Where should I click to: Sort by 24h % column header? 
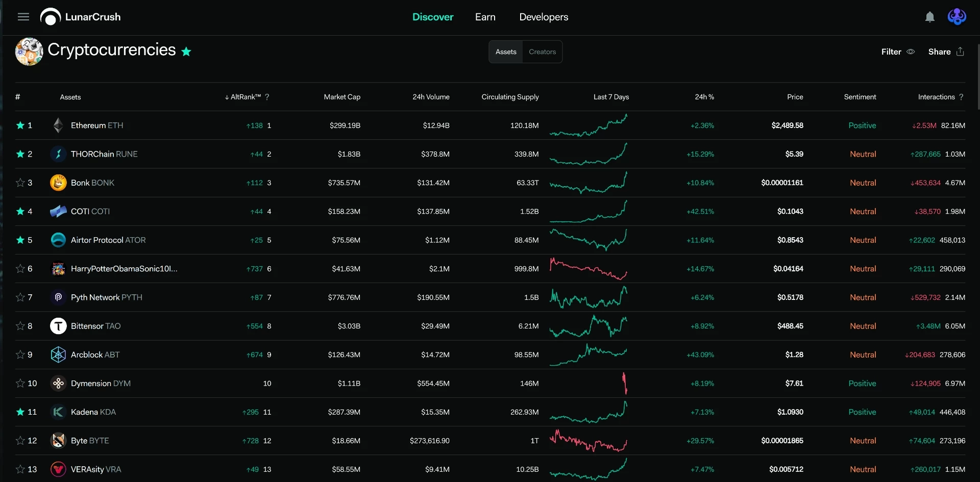pyautogui.click(x=704, y=97)
